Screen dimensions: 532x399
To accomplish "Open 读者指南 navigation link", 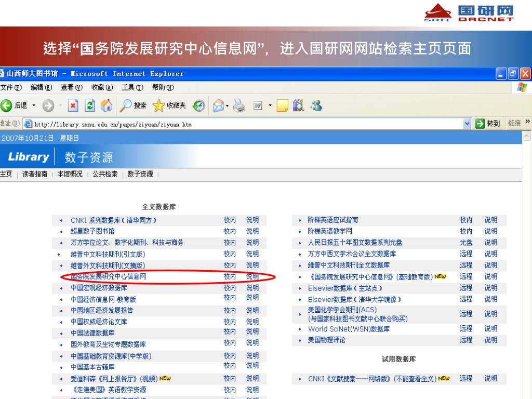I will coord(35,174).
